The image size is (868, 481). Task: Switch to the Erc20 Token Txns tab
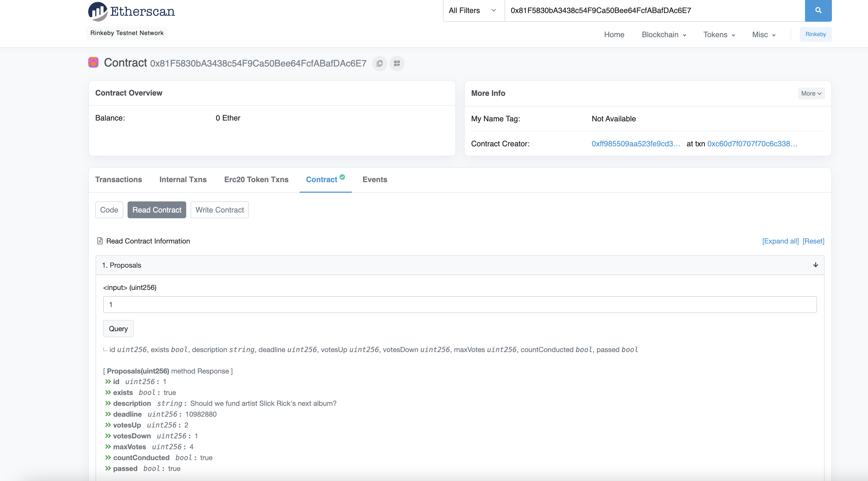(x=256, y=180)
